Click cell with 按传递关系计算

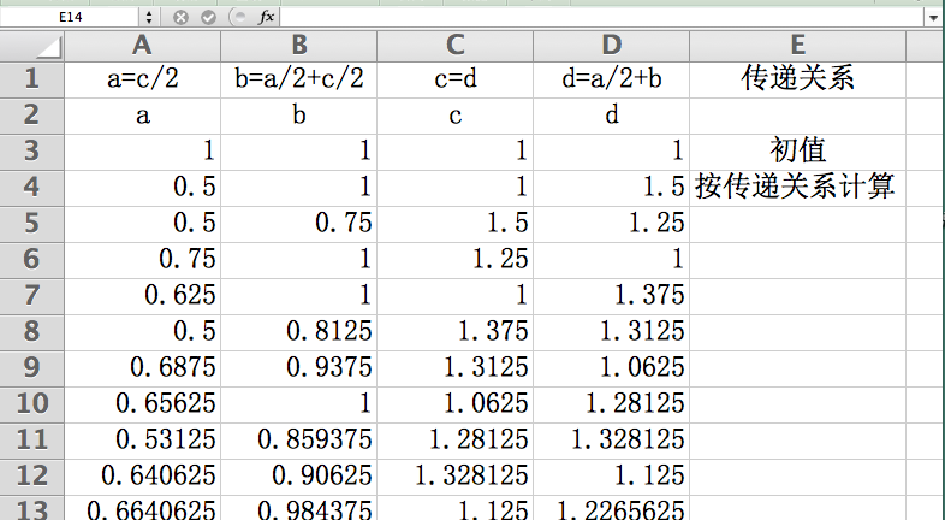(x=797, y=187)
